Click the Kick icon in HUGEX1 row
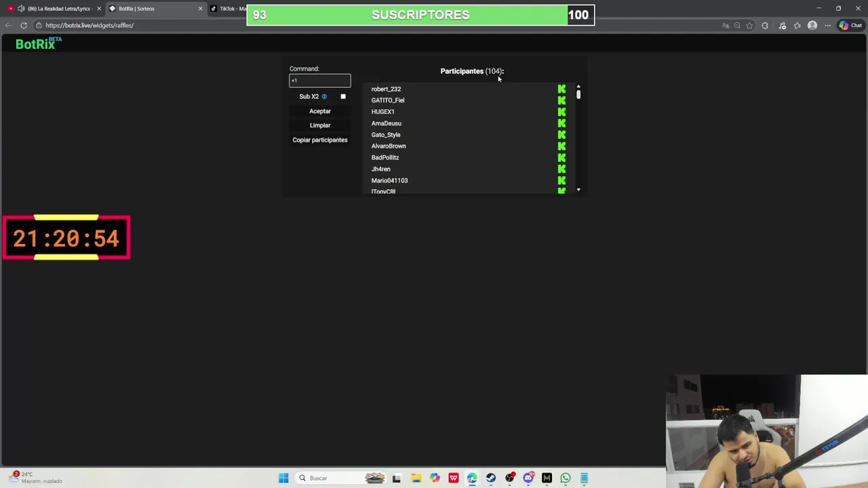The height and width of the screenshot is (488, 868). (561, 112)
